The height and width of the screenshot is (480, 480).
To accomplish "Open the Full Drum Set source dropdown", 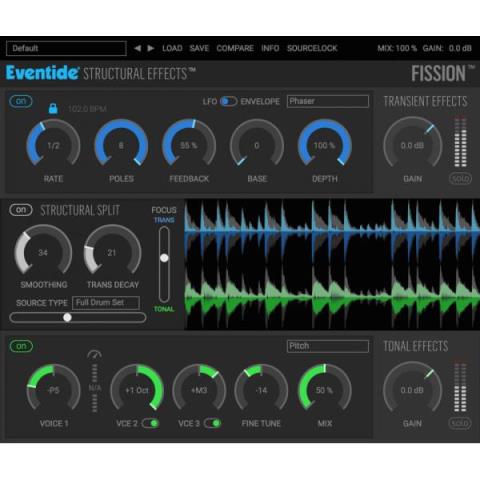I will point(106,303).
